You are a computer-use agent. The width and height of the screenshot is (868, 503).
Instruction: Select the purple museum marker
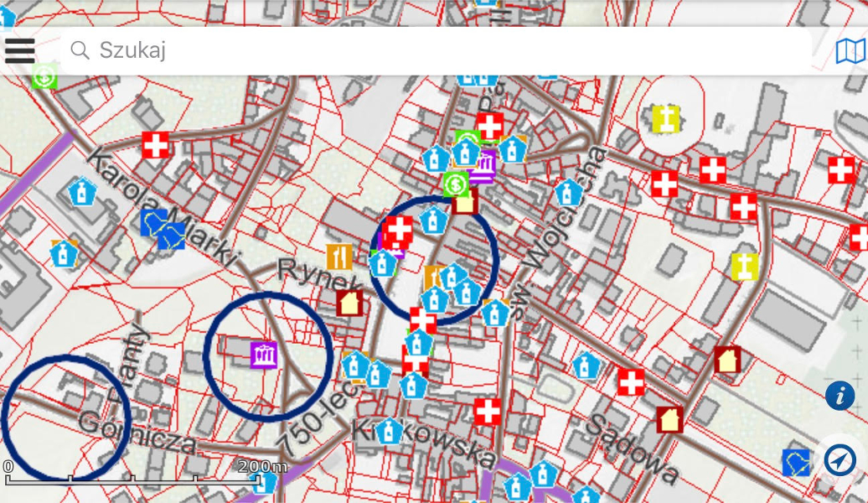[264, 354]
